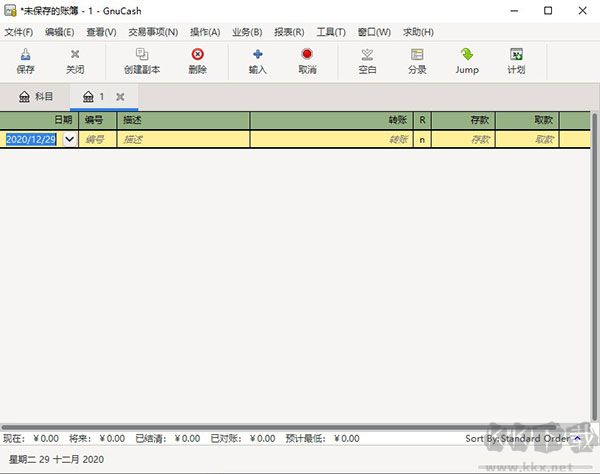Click the Transfer (转账) entry cell

tap(332, 139)
